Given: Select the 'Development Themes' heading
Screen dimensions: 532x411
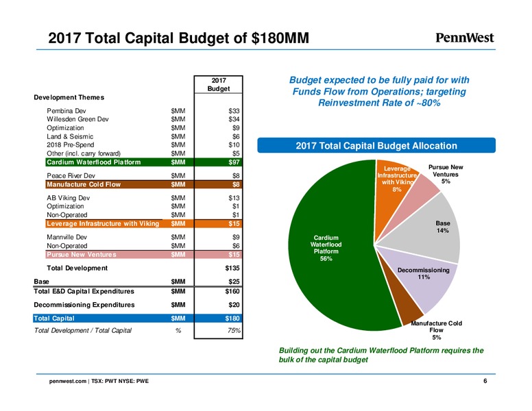Looking at the screenshot, I should coord(69,97).
